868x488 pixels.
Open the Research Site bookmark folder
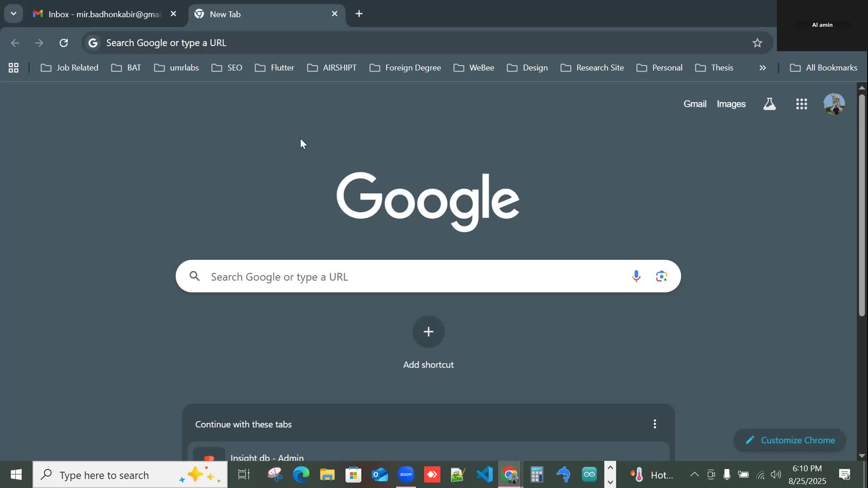tap(592, 68)
